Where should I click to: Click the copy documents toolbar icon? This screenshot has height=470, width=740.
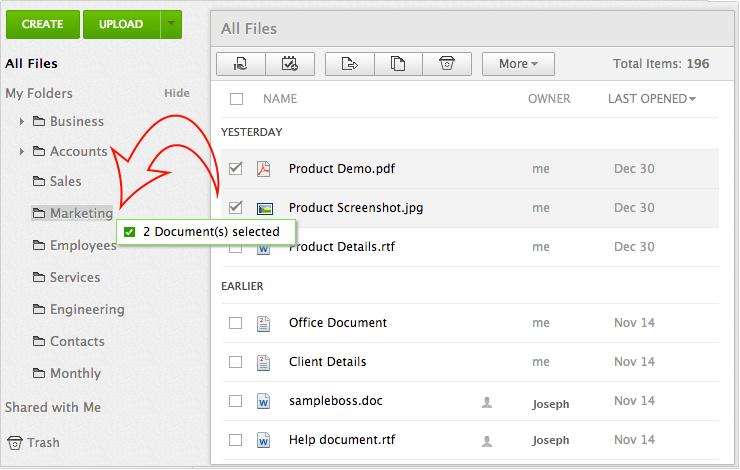(x=398, y=64)
